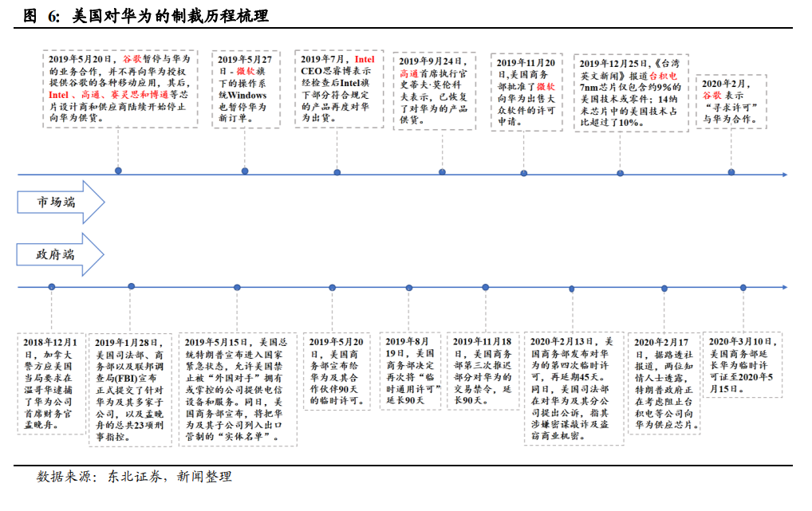The width and height of the screenshot is (812, 511).
Task: Click government timeline dot above 2019年8月19日
Action: point(409,288)
